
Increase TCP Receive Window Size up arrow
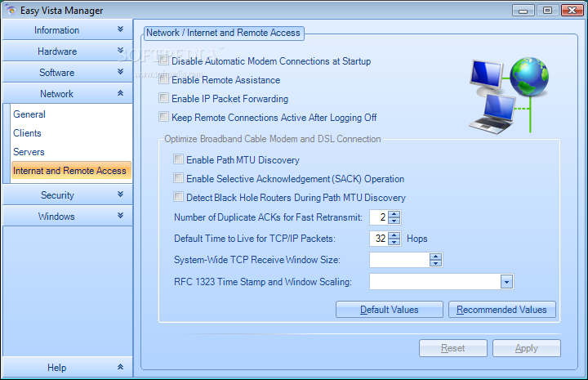436,257
